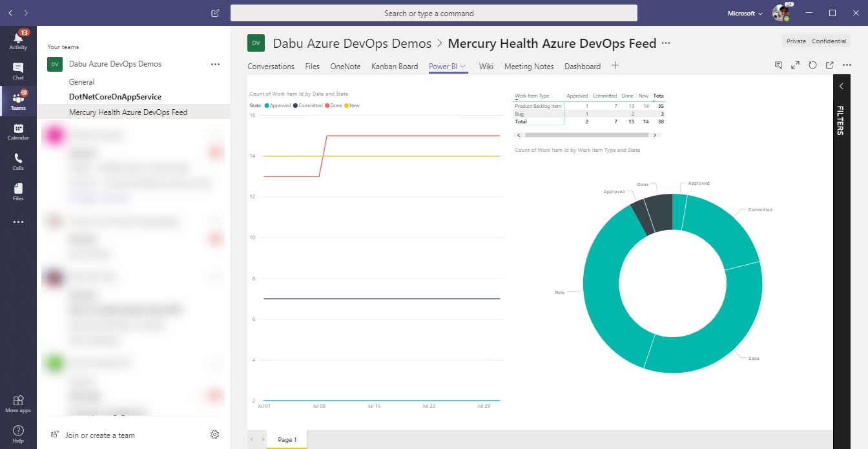Open the OneNote tab
The height and width of the screenshot is (449, 868).
[x=346, y=66]
